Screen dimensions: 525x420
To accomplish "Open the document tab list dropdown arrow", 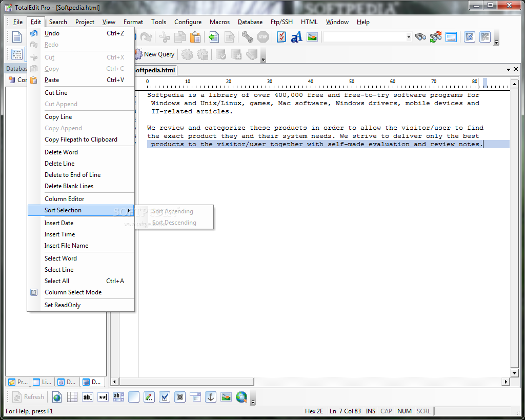I will click(x=508, y=69).
